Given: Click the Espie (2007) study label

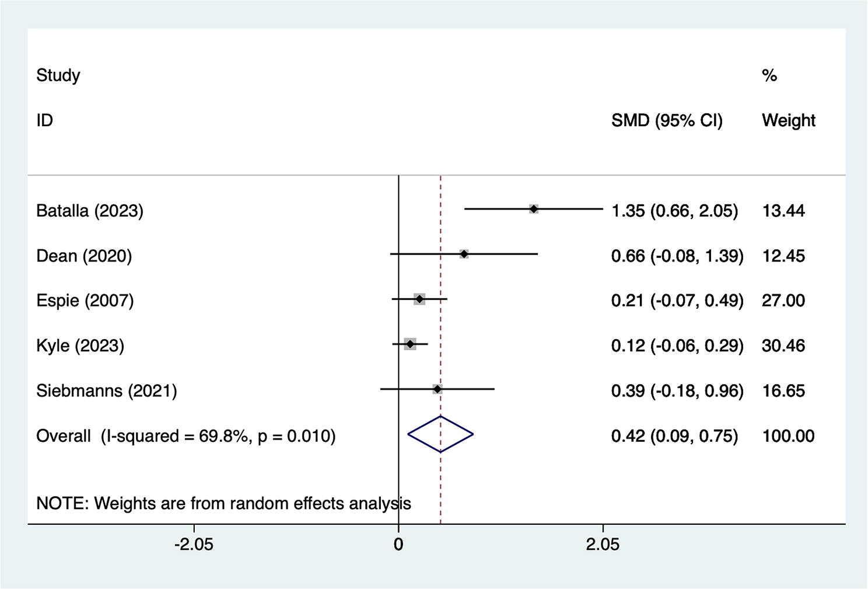Looking at the screenshot, I should click(85, 301).
